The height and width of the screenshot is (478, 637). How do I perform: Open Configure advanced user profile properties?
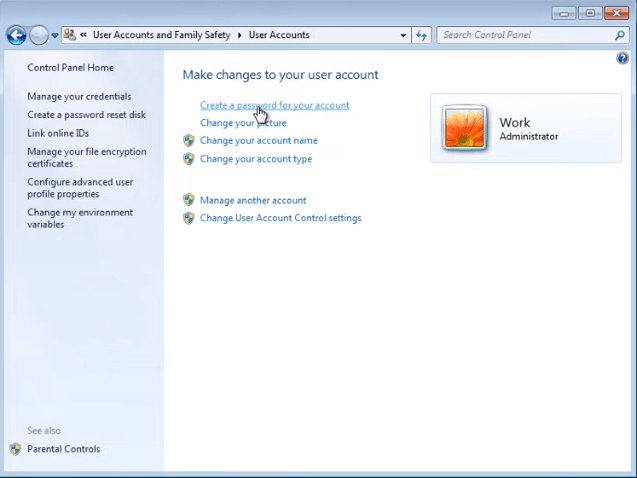(80, 188)
